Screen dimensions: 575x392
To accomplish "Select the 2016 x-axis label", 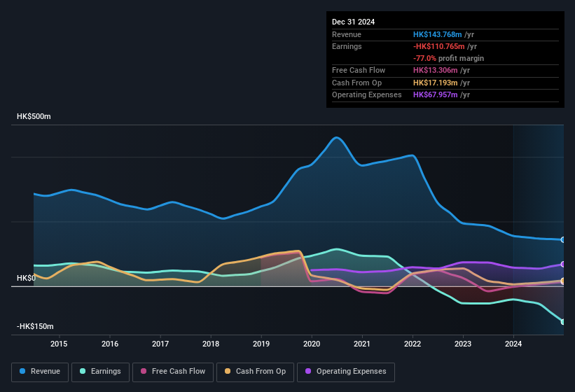I will [x=110, y=344].
